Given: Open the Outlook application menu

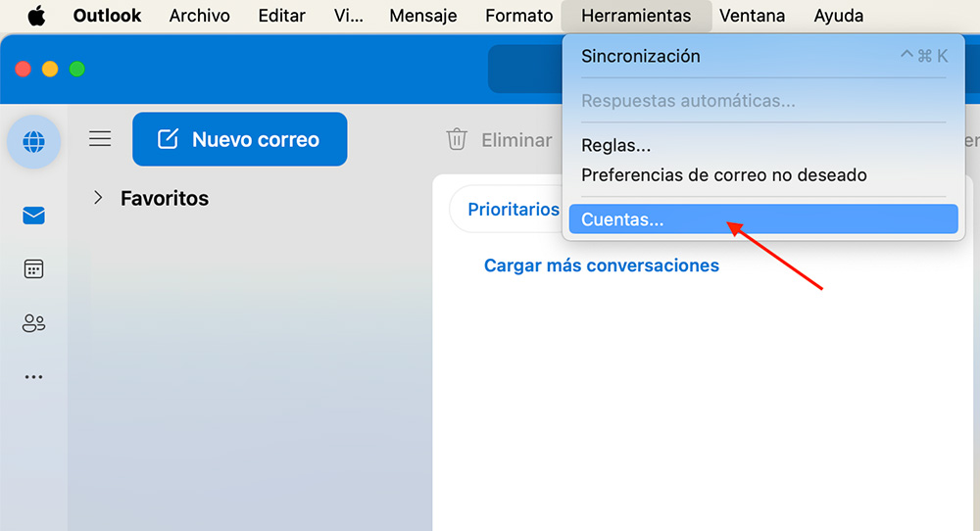Looking at the screenshot, I should click(x=107, y=16).
